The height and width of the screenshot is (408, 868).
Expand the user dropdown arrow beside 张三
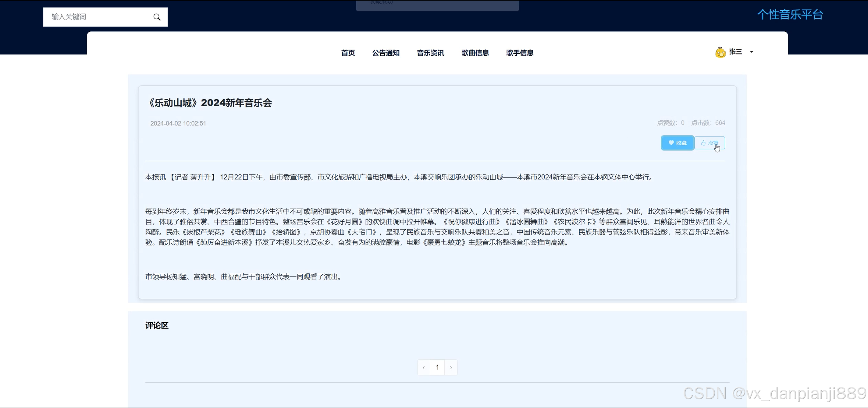click(751, 52)
